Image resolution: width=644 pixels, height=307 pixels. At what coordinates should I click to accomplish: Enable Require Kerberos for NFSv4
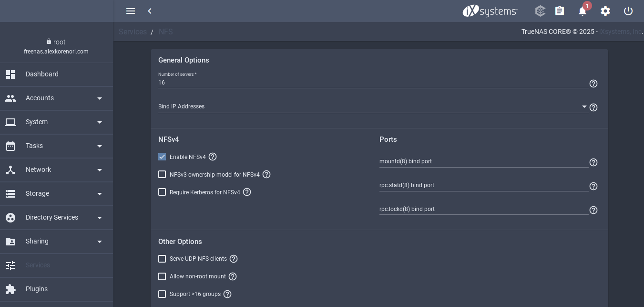pyautogui.click(x=162, y=192)
